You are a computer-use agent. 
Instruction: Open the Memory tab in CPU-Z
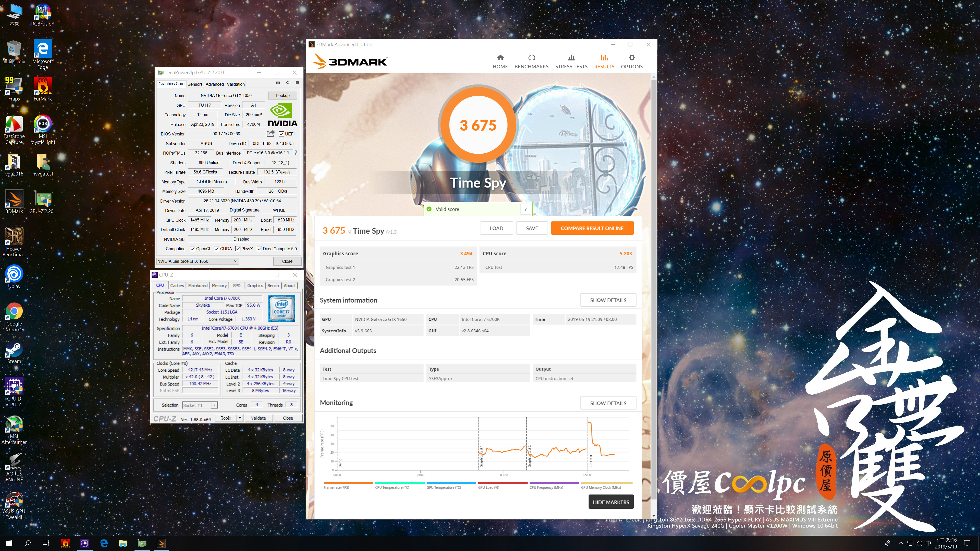point(219,286)
